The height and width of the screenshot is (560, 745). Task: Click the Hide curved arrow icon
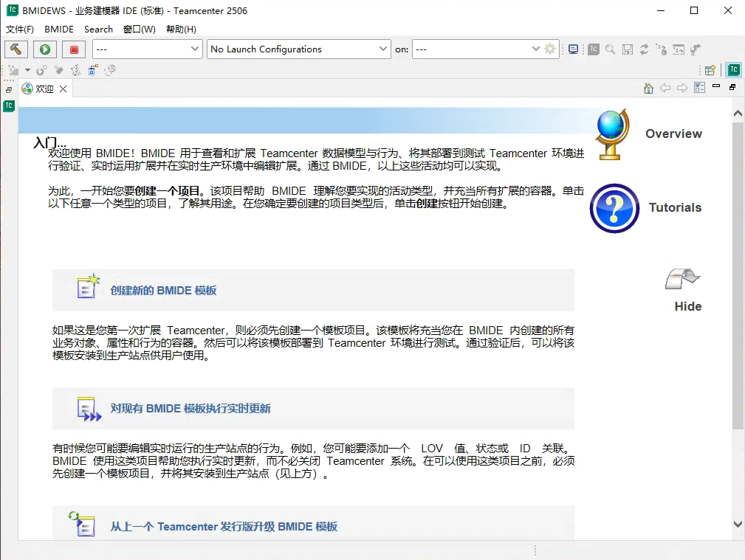(682, 279)
